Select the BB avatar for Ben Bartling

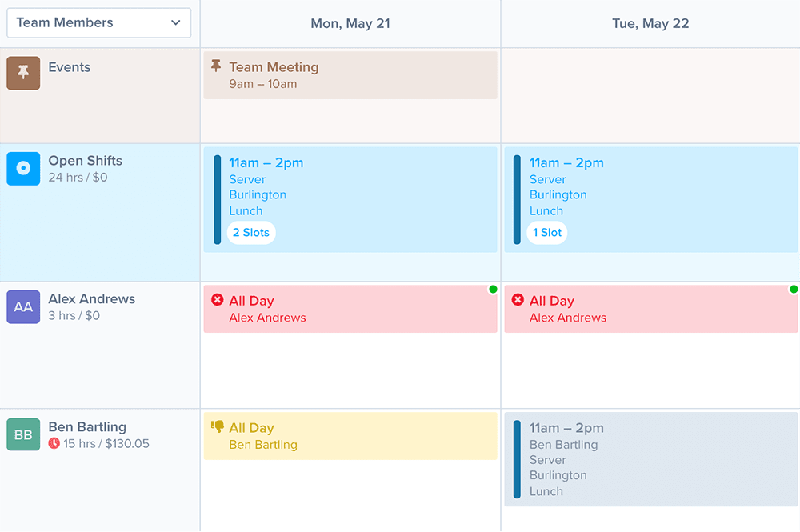(23, 434)
